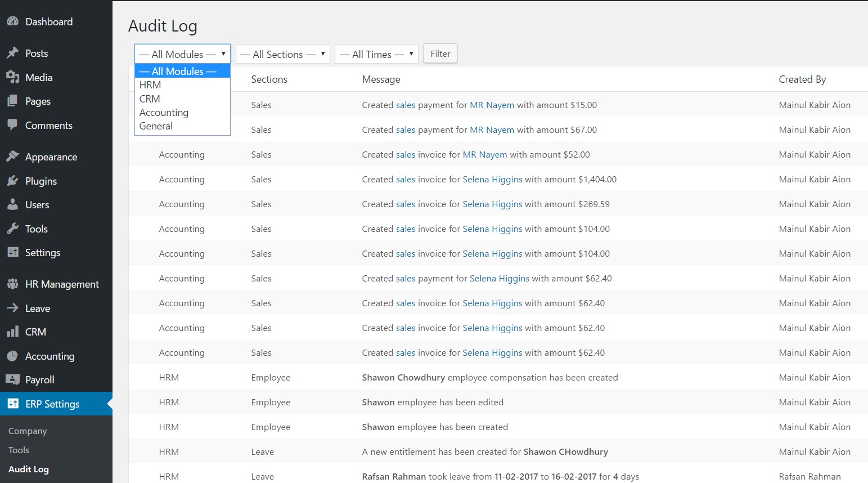The height and width of the screenshot is (483, 868).
Task: Click the Posts pushpin icon
Action: click(x=12, y=53)
